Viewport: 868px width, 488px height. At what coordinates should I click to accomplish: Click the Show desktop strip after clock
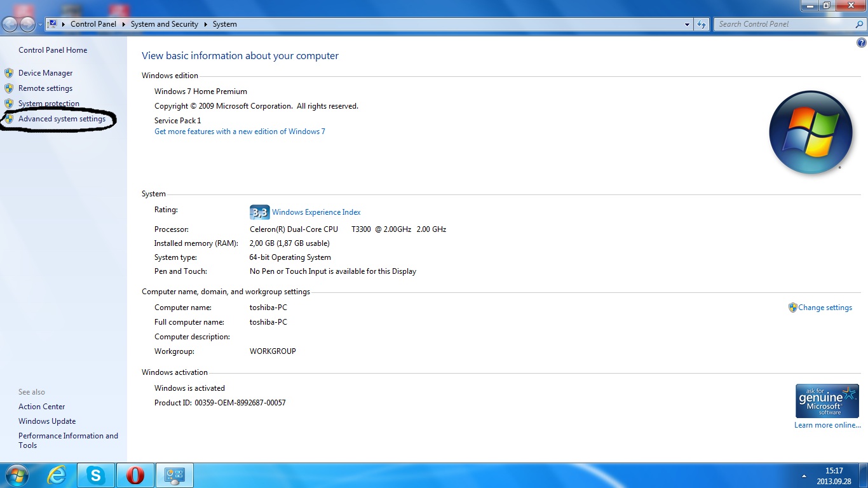point(864,475)
